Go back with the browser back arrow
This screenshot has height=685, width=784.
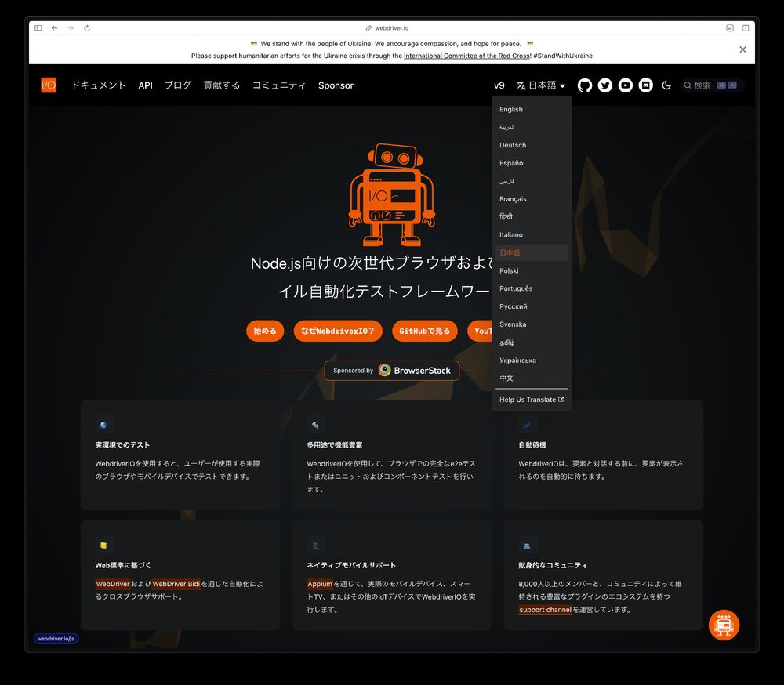click(x=55, y=28)
